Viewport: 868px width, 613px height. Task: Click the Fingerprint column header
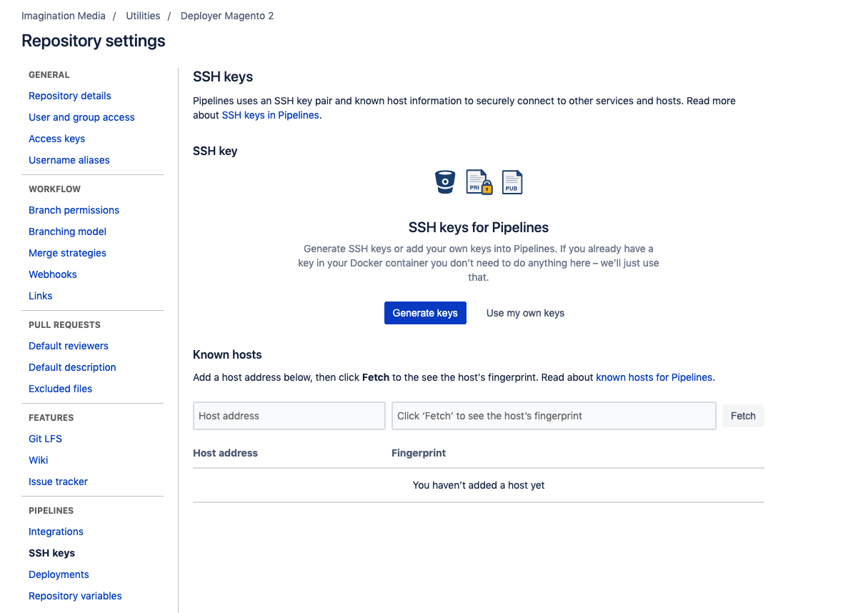pyautogui.click(x=419, y=453)
